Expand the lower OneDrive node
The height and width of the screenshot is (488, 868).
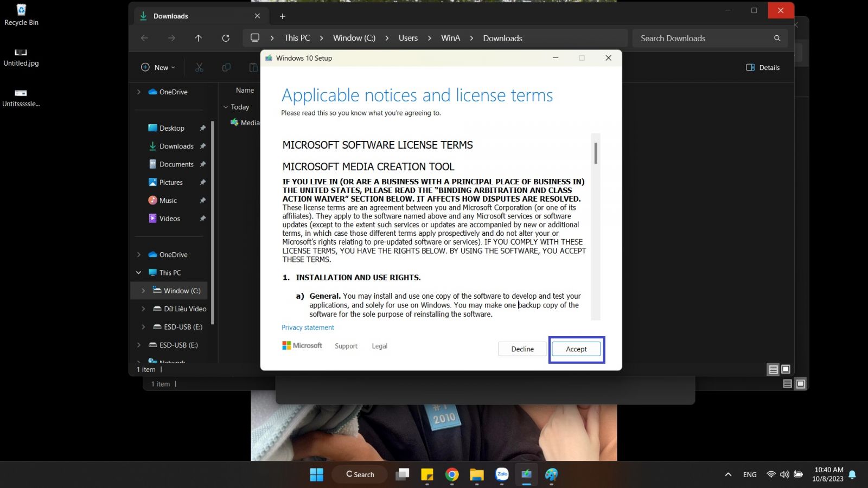point(139,255)
